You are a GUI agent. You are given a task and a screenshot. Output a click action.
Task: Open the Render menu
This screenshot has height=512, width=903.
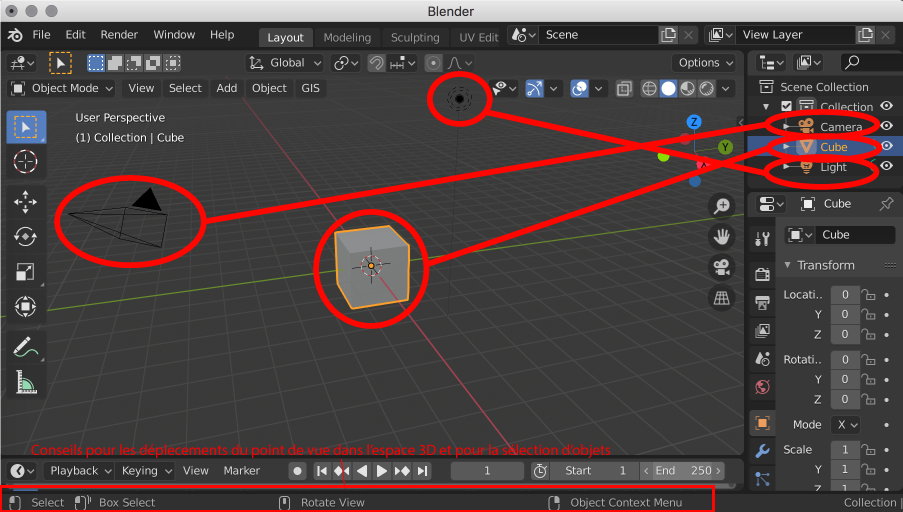pyautogui.click(x=119, y=35)
